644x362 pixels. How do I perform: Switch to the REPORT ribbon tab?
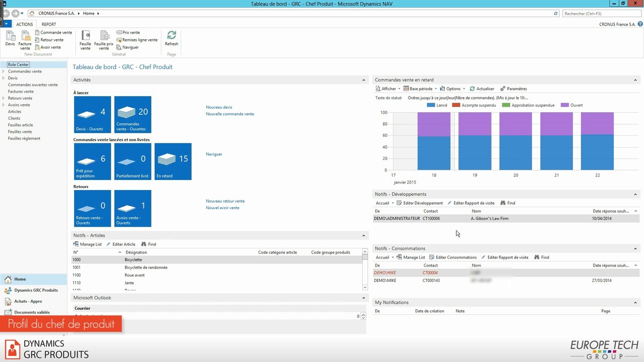pos(49,24)
